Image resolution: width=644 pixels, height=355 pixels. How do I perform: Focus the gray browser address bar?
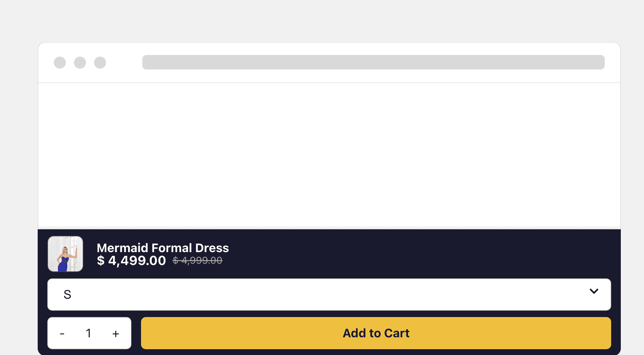click(x=373, y=62)
